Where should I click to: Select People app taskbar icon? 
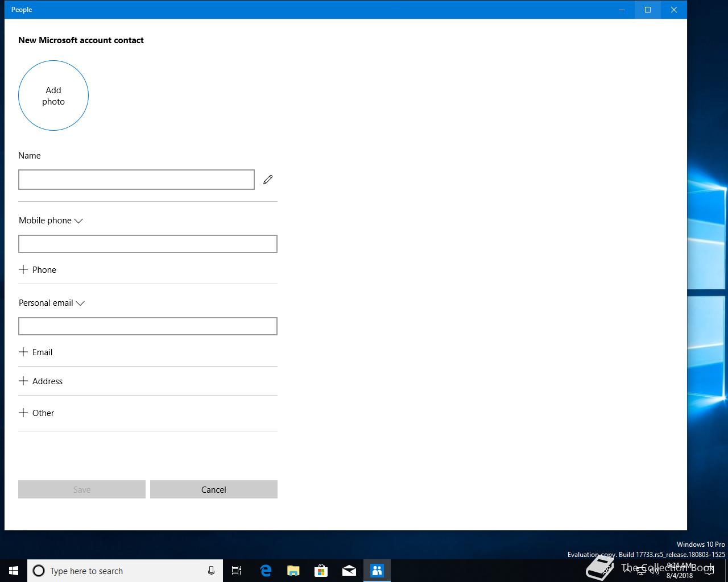click(x=377, y=571)
